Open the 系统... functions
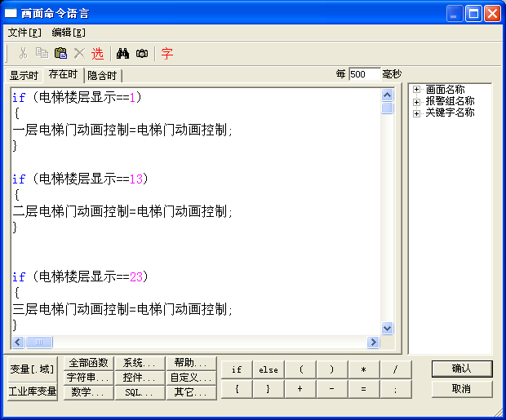Viewport: 506px width, 420px height. click(140, 363)
